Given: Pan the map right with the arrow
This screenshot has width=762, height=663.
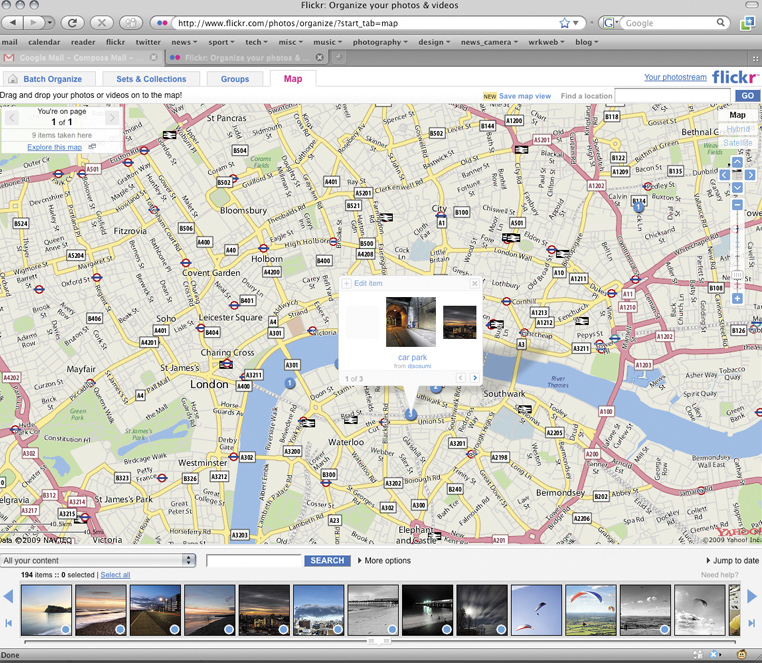Looking at the screenshot, I should tap(750, 175).
